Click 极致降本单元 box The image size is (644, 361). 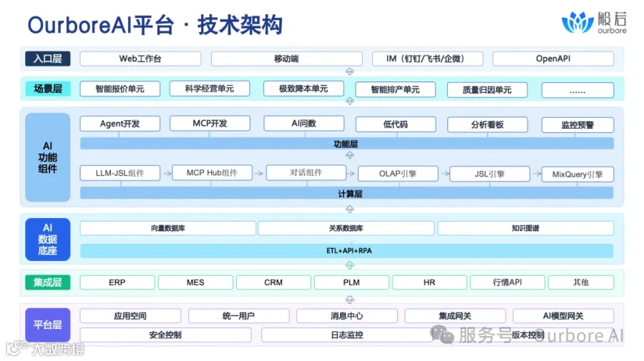click(303, 88)
